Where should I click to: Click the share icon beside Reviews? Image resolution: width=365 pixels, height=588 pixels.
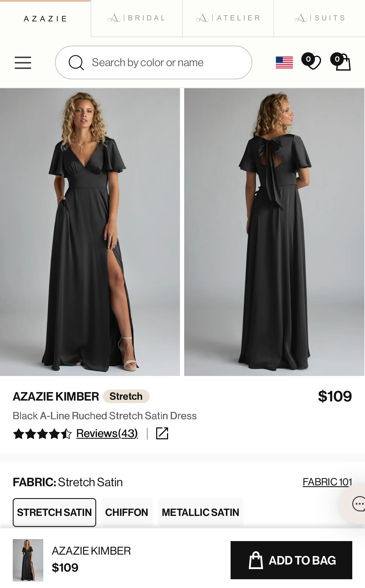pos(162,433)
